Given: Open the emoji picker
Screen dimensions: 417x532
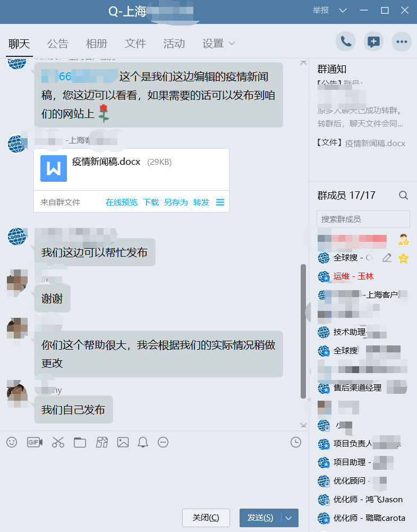Looking at the screenshot, I should click(12, 442).
